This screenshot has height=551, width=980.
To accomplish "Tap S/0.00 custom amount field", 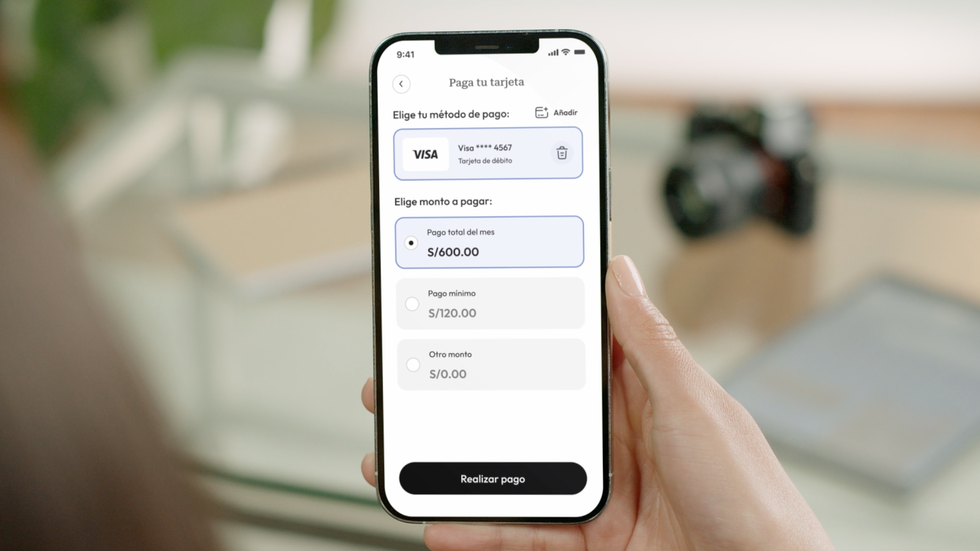I will tap(448, 374).
